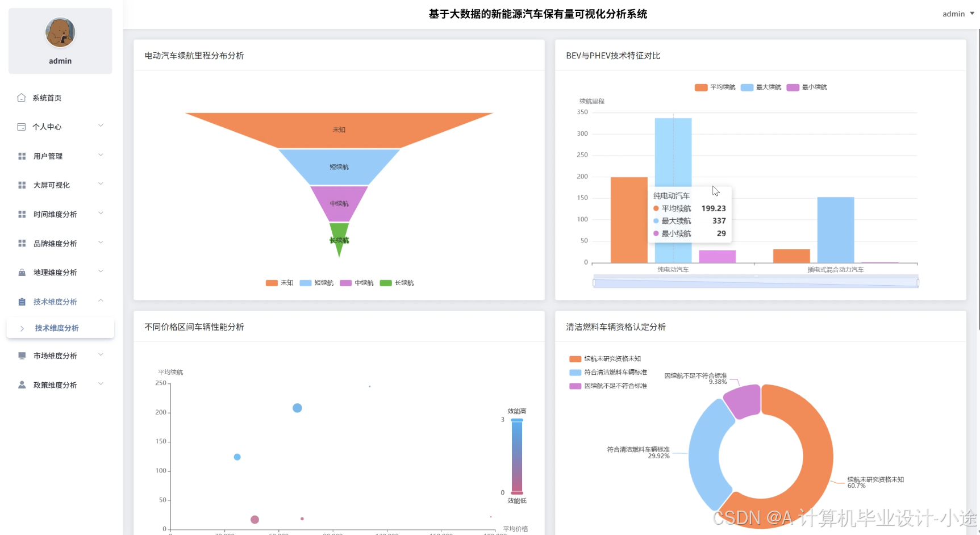Toggle the 最大续航 legend item
The height and width of the screenshot is (535, 980).
pos(760,87)
